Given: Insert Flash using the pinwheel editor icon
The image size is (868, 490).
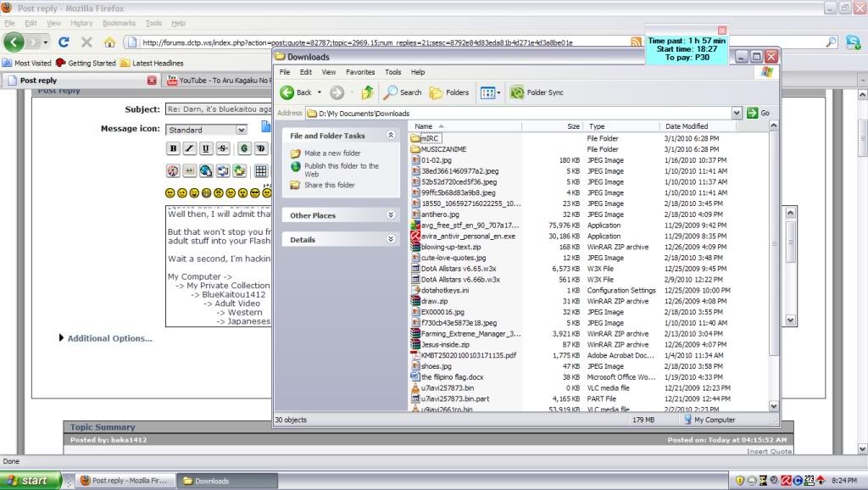Looking at the screenshot, I should pyautogui.click(x=173, y=170).
